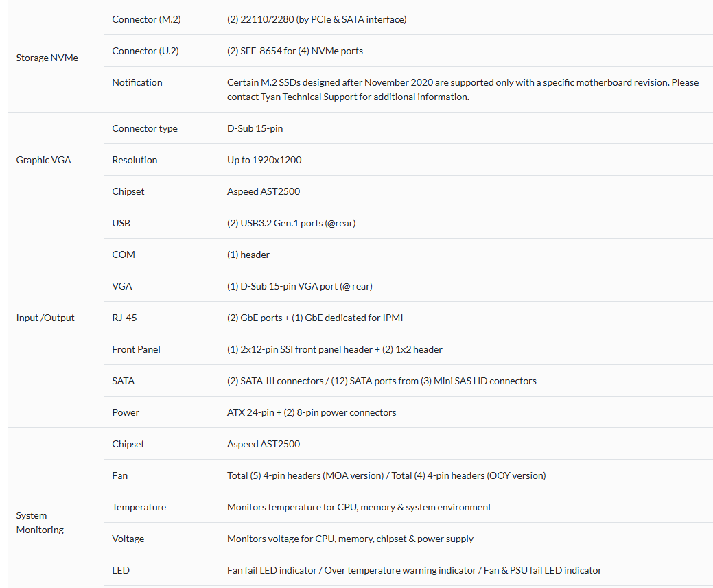Click the Input /Output section label

click(x=45, y=318)
